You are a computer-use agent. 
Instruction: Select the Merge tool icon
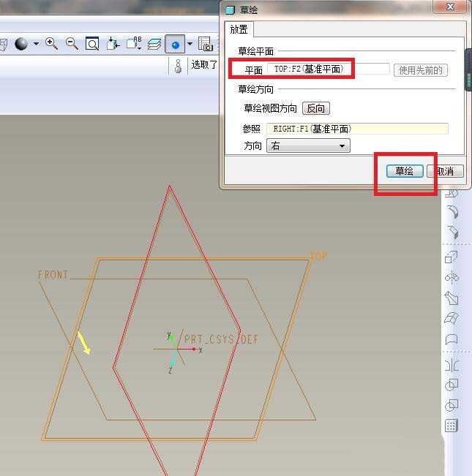[x=452, y=385]
